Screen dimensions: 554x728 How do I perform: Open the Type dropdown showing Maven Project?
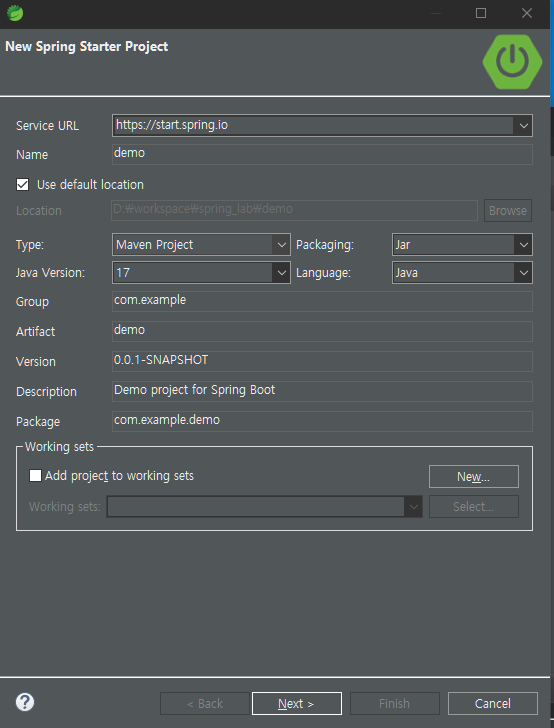pyautogui.click(x=201, y=245)
